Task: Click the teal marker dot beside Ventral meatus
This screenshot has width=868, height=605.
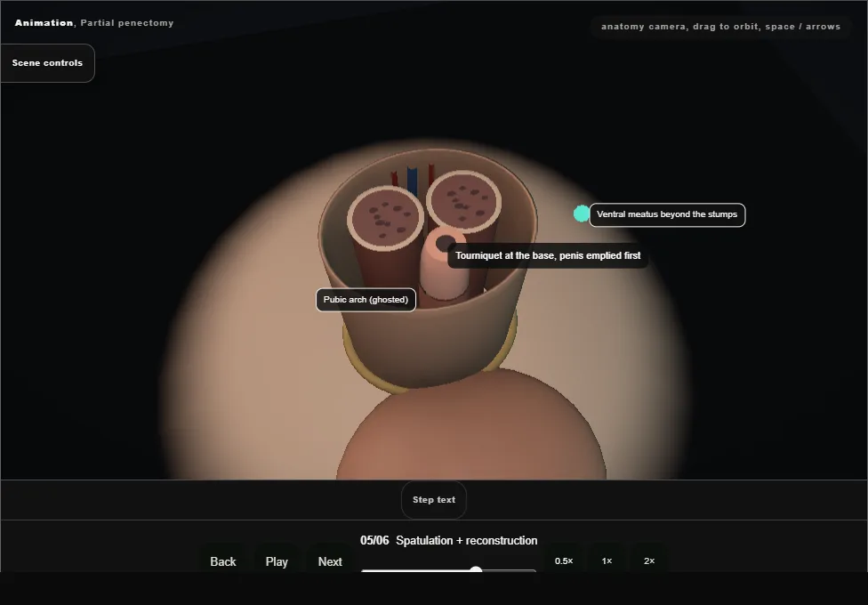Action: 582,214
